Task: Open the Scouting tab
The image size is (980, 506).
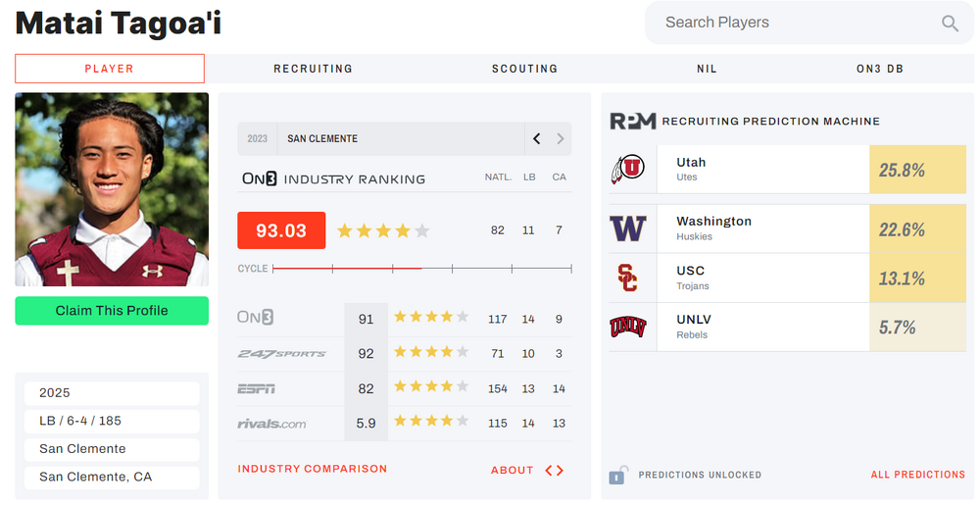Action: pyautogui.click(x=524, y=69)
